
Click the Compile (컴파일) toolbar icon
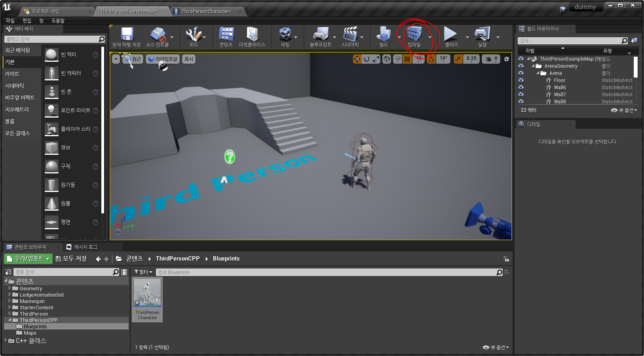[414, 37]
